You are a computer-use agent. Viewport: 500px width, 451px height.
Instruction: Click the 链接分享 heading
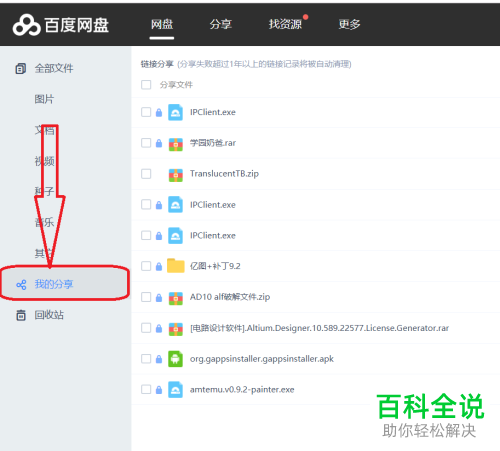[x=157, y=64]
